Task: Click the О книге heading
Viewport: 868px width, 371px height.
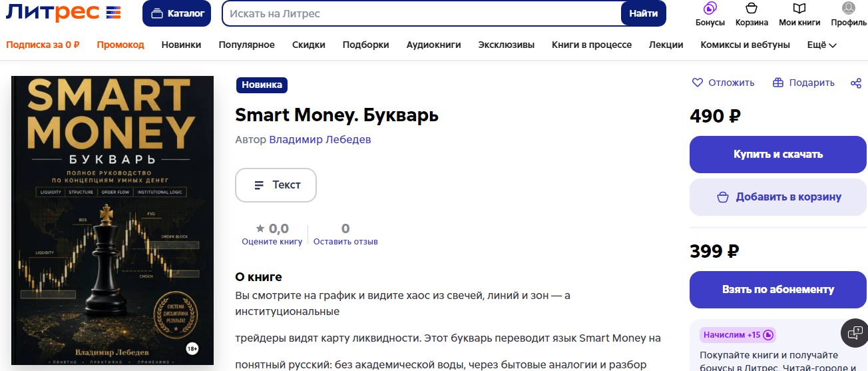Action: [259, 277]
